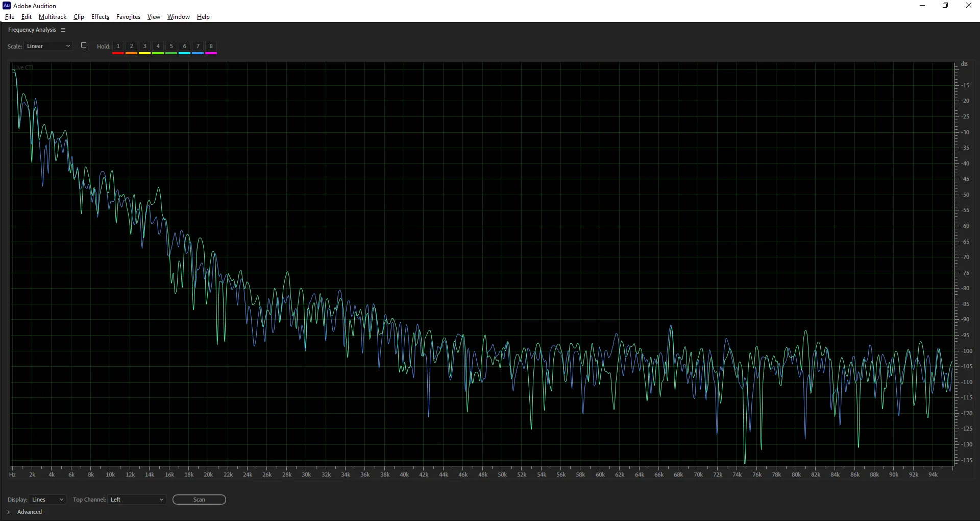980x521 pixels.
Task: Click the 10k label on frequency axis
Action: 110,475
